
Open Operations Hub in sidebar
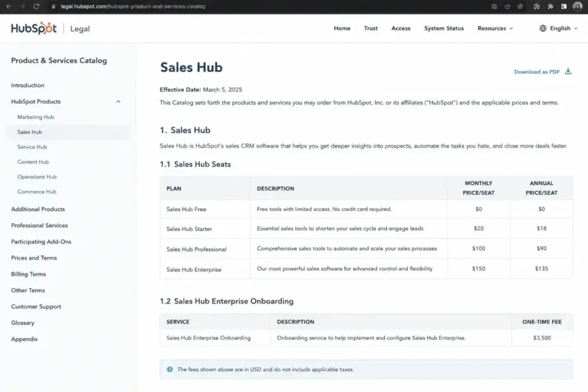[37, 177]
